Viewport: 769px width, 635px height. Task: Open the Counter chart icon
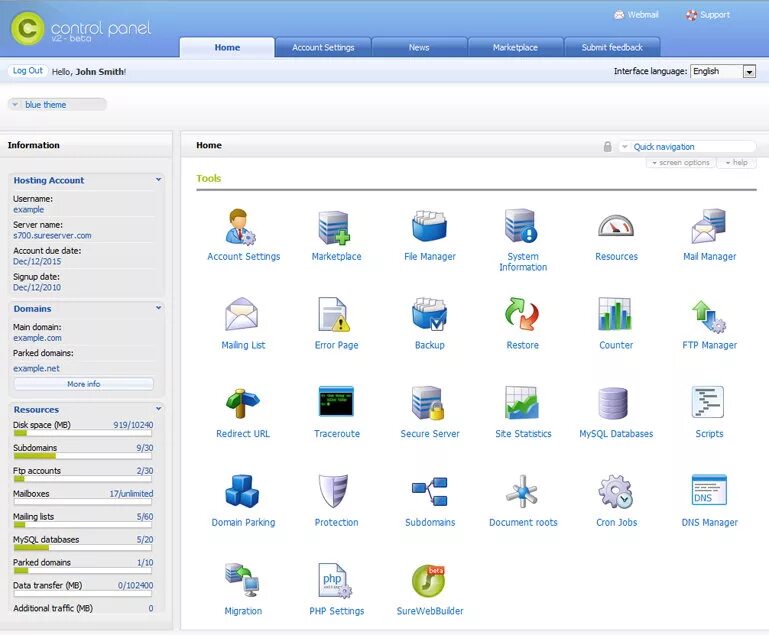pos(615,314)
